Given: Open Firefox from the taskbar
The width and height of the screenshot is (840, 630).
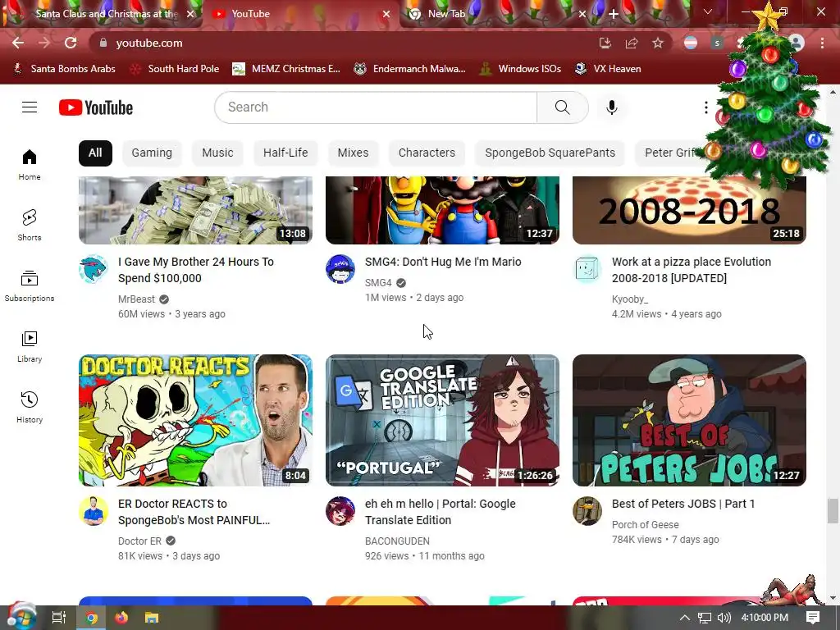Looking at the screenshot, I should click(x=121, y=618).
